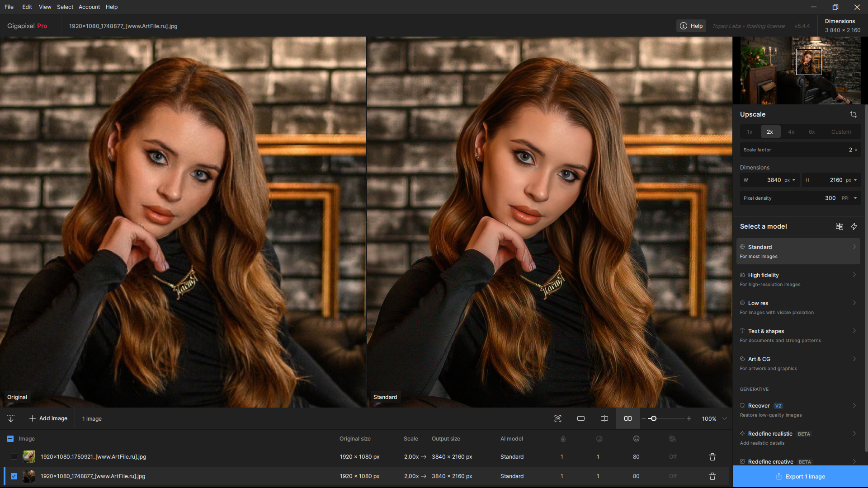Delete the 1750921 image with trash icon
868x488 pixels.
(712, 457)
